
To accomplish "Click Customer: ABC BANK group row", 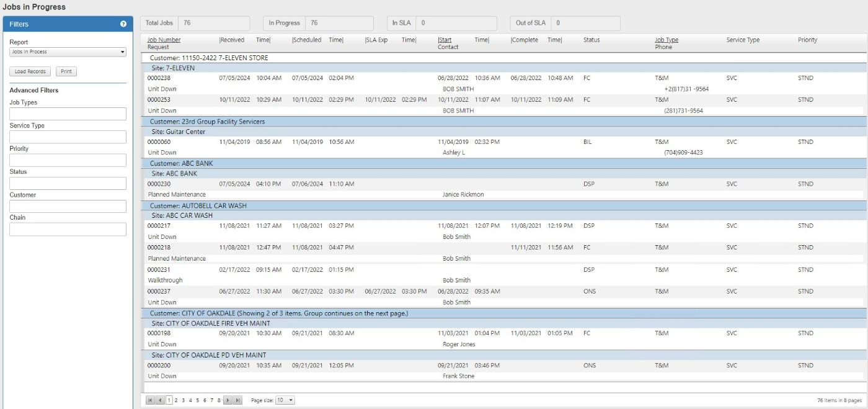I will [505, 164].
